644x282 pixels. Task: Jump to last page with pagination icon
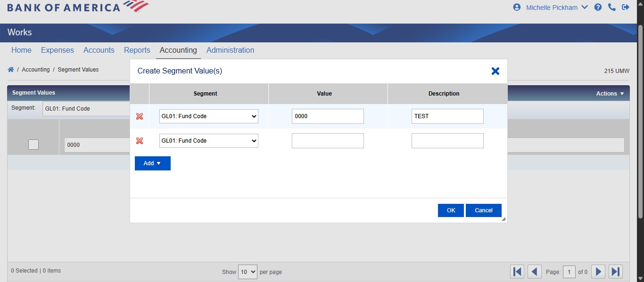pyautogui.click(x=615, y=271)
